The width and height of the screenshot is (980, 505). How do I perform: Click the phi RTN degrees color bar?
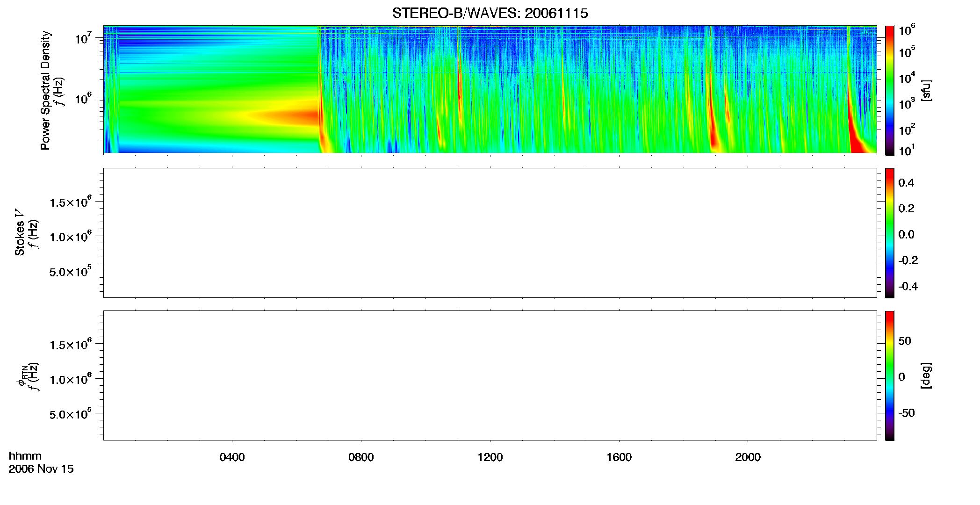point(889,375)
